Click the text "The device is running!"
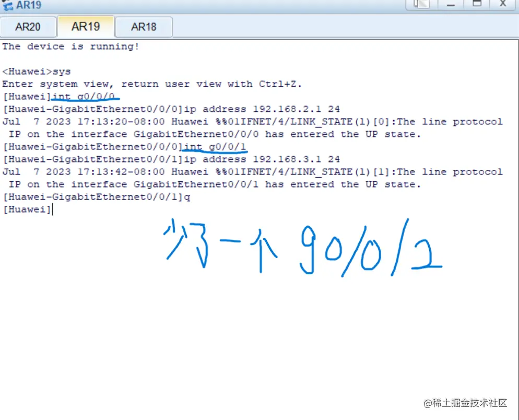 [x=70, y=46]
